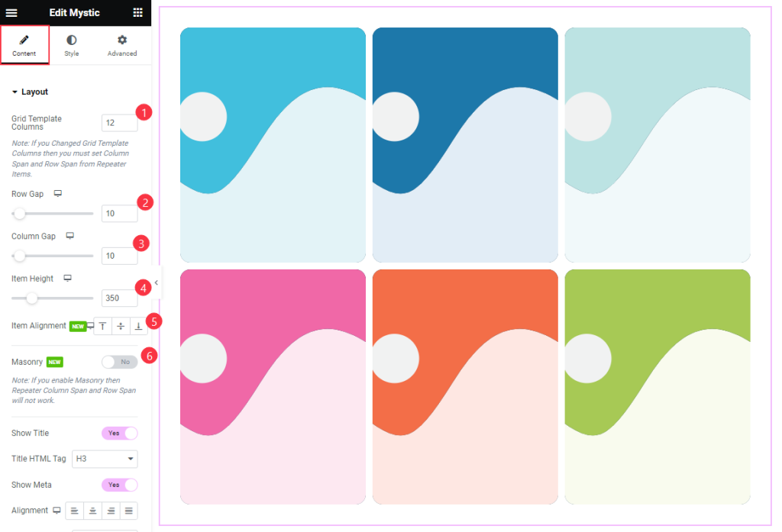Screen dimensions: 782x532
Task: Click the "Masonry" label text
Action: 27,362
